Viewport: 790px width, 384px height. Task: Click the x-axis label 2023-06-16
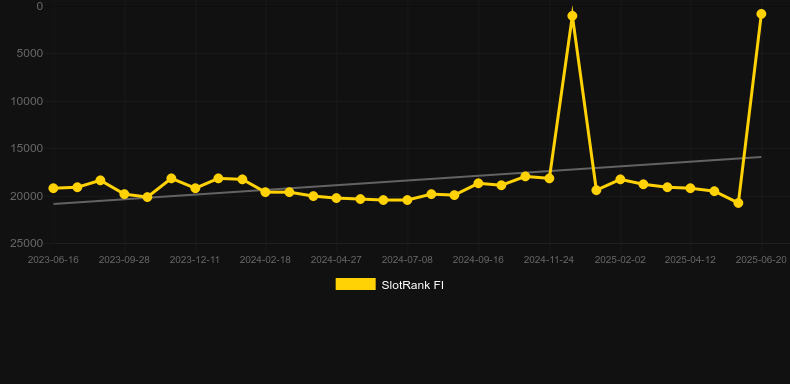tap(53, 260)
